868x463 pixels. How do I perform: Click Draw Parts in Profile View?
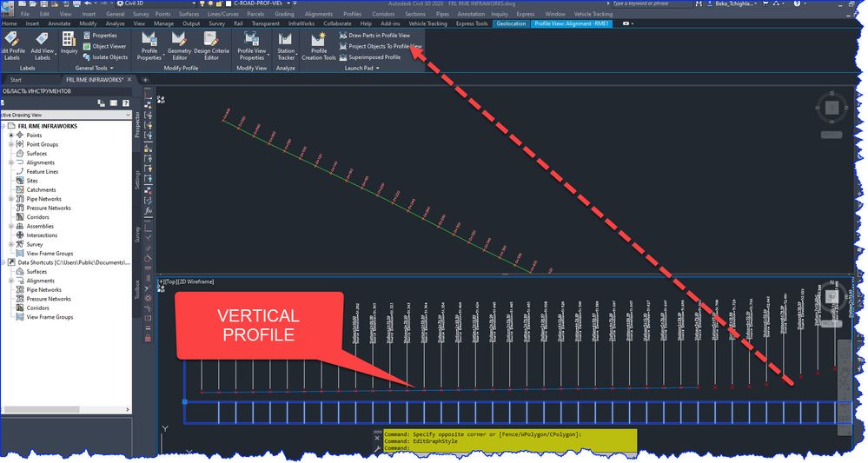374,36
